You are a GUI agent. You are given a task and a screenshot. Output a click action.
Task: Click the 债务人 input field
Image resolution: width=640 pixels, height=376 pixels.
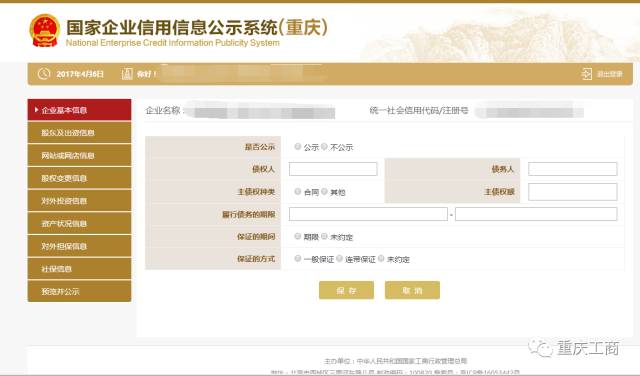click(x=573, y=169)
